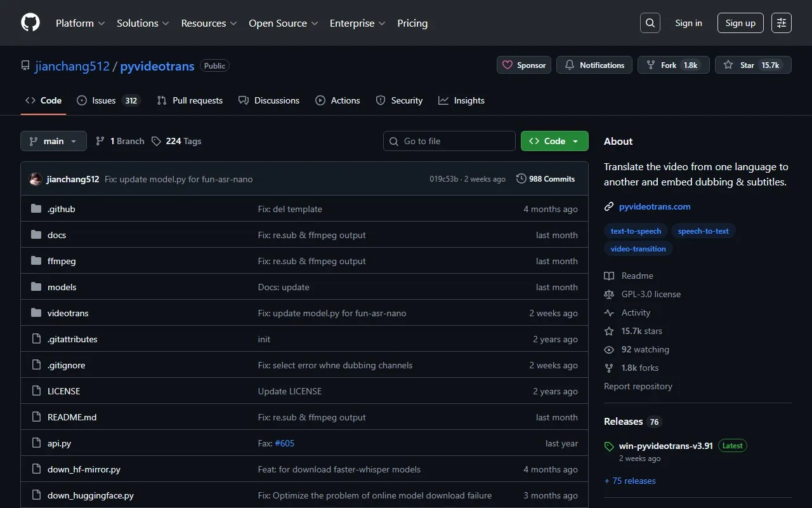This screenshot has width=812, height=508.
Task: Open the Pull requests tab
Action: pyautogui.click(x=190, y=100)
